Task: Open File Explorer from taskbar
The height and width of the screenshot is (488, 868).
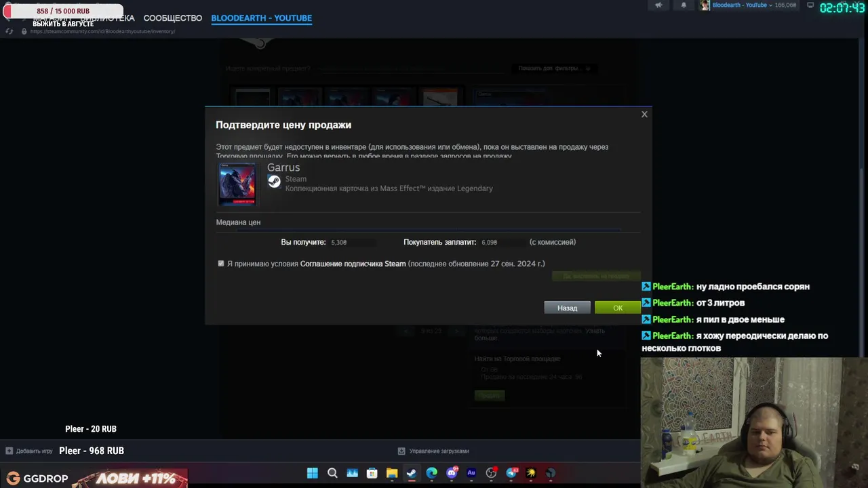Action: coord(392,473)
